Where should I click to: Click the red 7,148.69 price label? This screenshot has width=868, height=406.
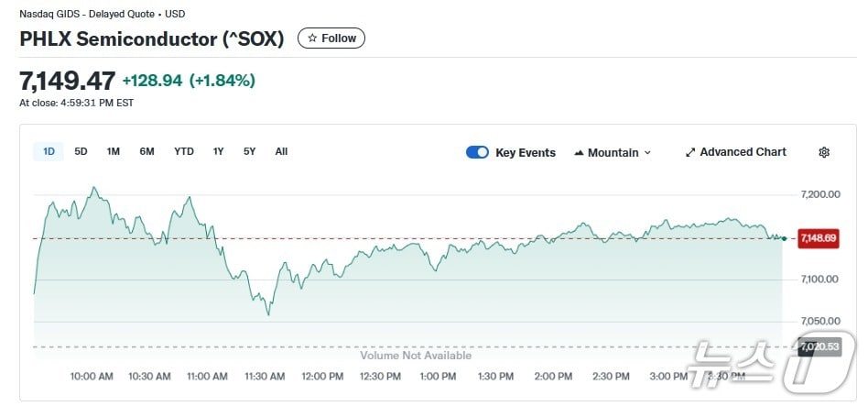pyautogui.click(x=817, y=238)
